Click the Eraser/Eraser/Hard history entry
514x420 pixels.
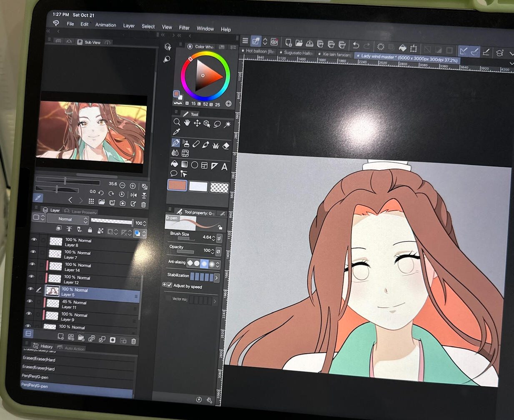tap(39, 359)
